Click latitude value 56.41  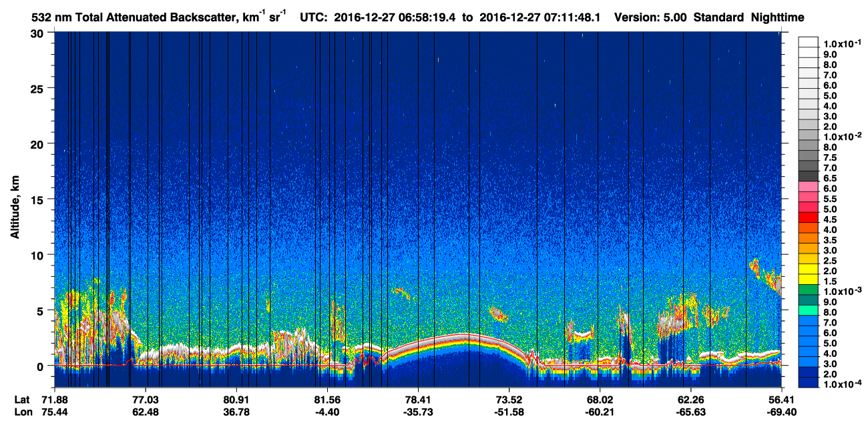(781, 399)
